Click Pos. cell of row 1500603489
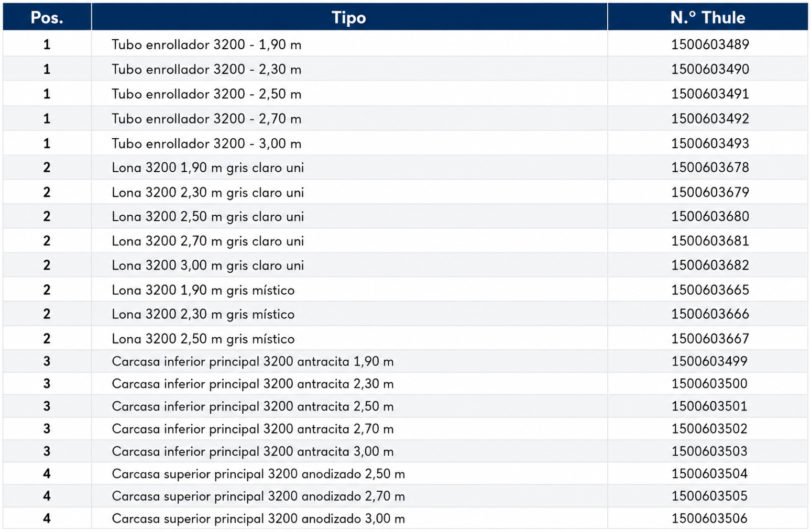 47,45
